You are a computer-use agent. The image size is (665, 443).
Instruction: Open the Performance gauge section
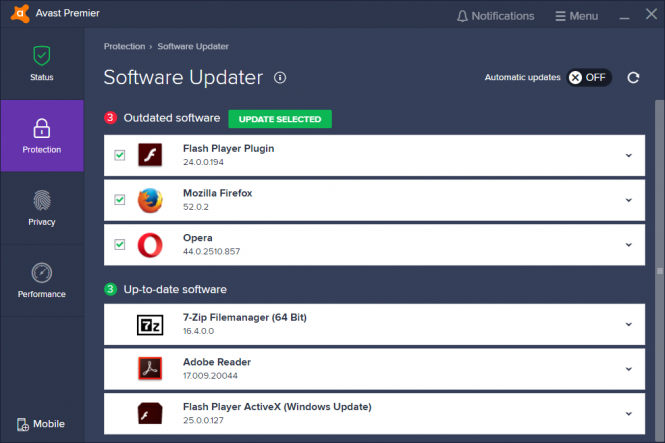42,280
